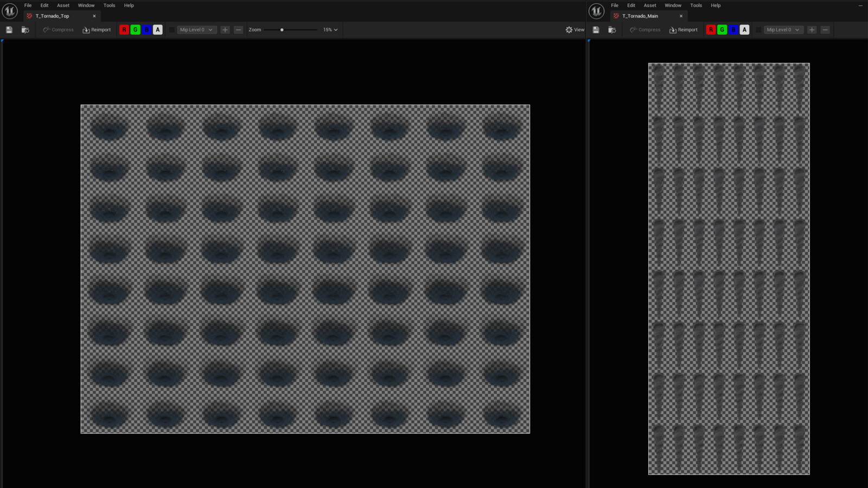Decrease mip level with minus in T_Tornado_Top
868x488 pixels.
coord(238,30)
